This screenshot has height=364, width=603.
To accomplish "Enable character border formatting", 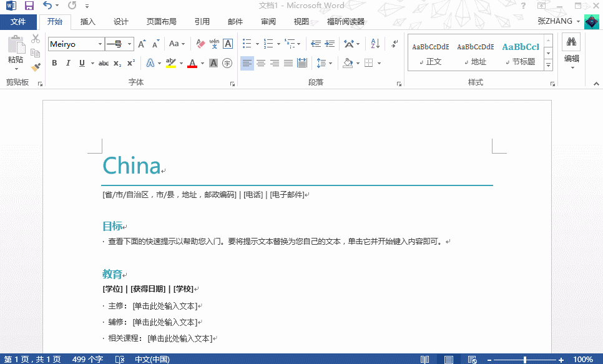I will tap(227, 43).
